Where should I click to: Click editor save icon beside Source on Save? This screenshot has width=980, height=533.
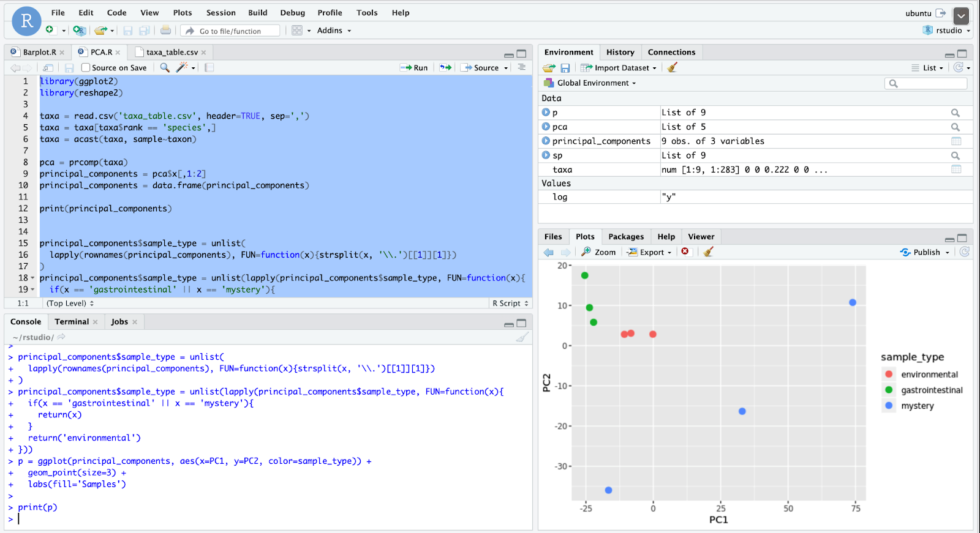(69, 68)
